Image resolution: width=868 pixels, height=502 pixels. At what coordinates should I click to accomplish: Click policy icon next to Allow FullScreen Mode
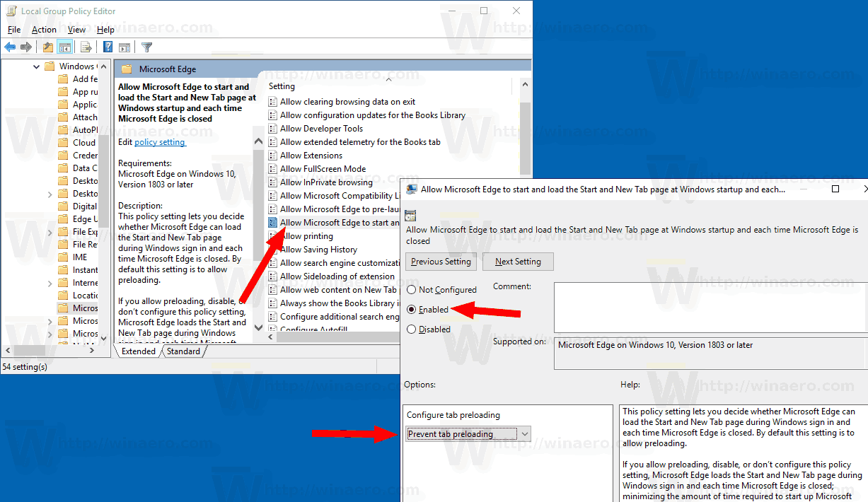(273, 169)
